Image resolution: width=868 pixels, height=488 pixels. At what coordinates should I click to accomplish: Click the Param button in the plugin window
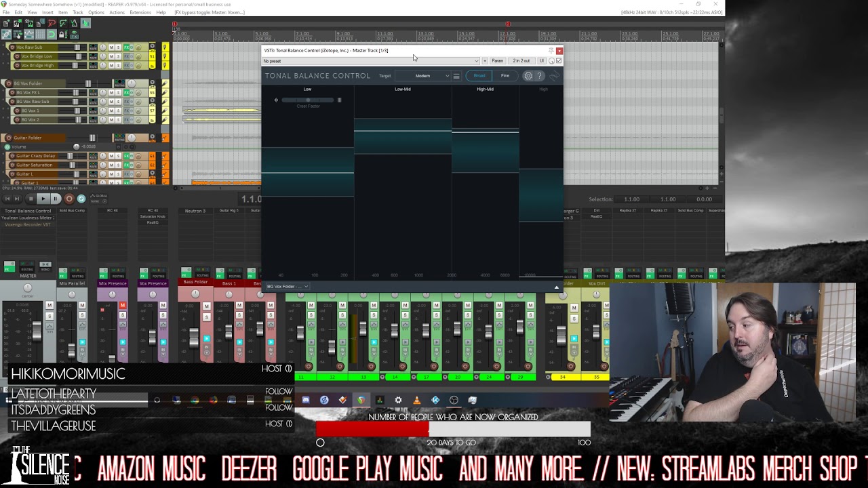coord(497,61)
